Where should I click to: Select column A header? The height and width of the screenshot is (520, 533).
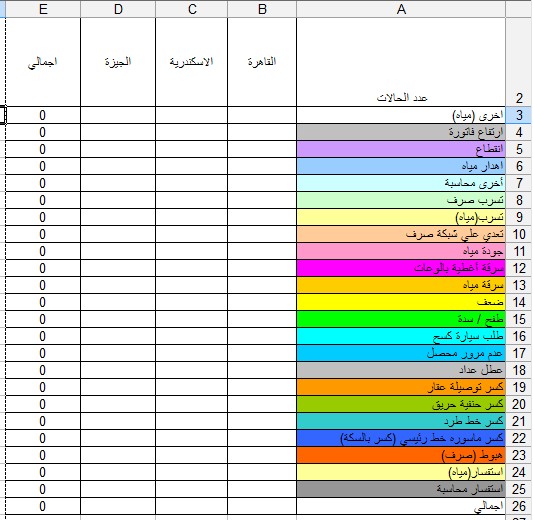[401, 9]
